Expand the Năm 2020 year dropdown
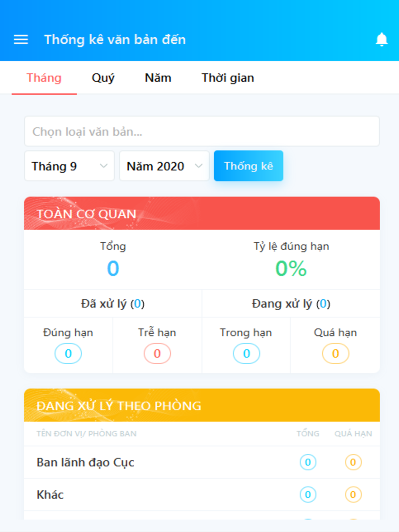This screenshot has width=399, height=532. point(164,166)
